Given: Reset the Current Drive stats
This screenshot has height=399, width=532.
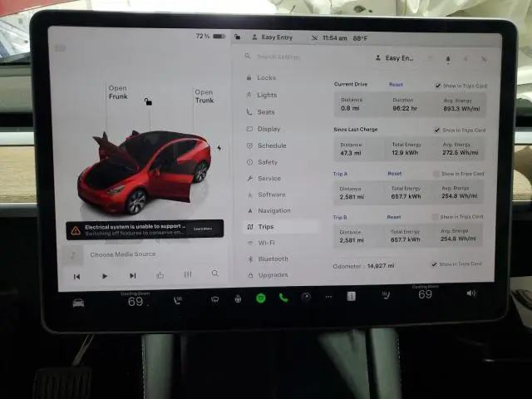Looking at the screenshot, I should 396,85.
